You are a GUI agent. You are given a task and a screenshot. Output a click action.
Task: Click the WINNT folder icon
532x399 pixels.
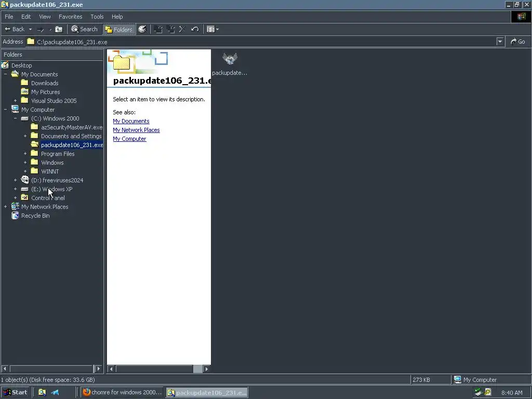[35, 171]
